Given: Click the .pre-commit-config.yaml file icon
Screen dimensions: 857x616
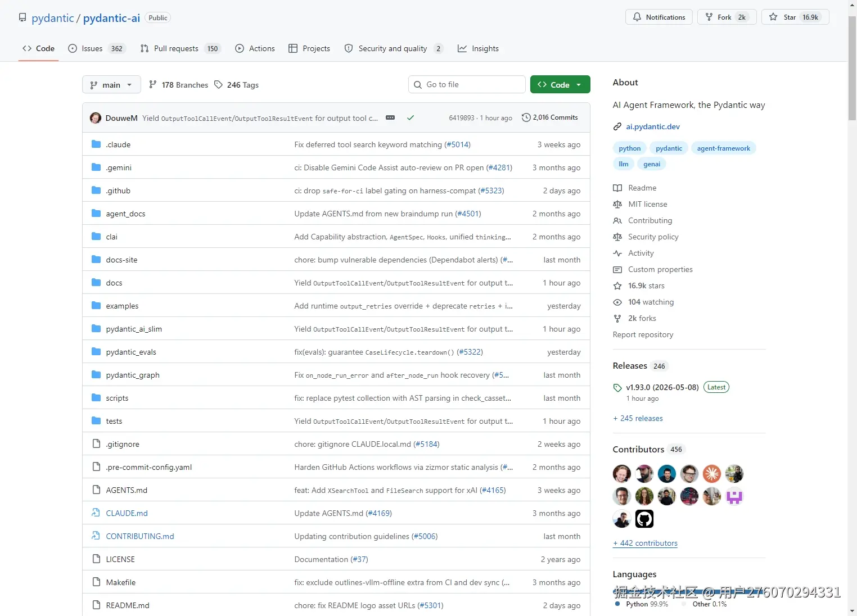Looking at the screenshot, I should click(96, 467).
